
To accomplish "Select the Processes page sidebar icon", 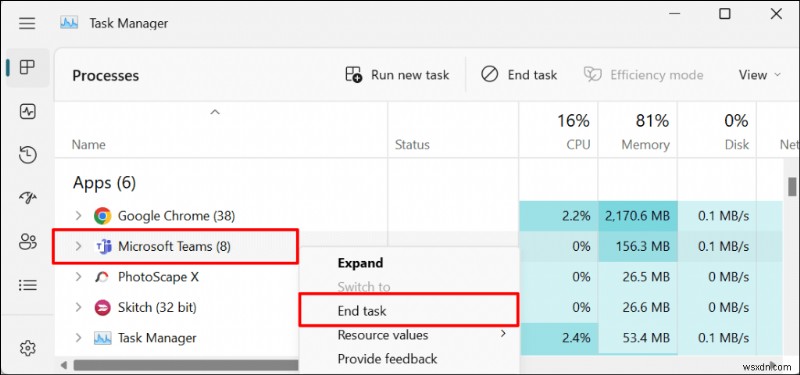I will coord(27,67).
